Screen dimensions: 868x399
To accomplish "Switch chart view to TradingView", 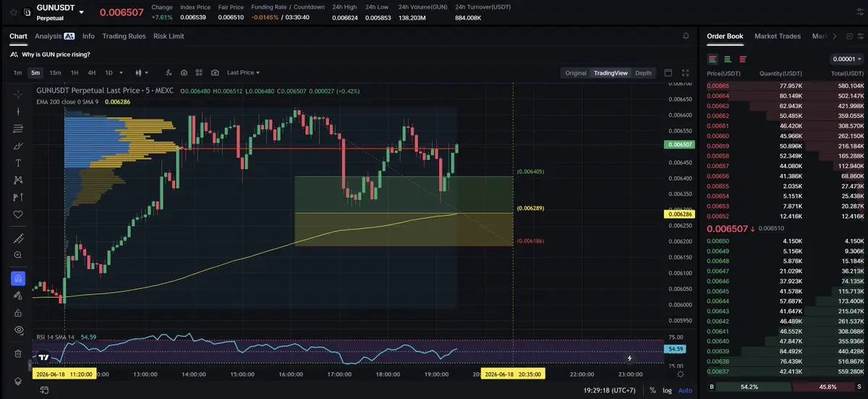I will (610, 72).
